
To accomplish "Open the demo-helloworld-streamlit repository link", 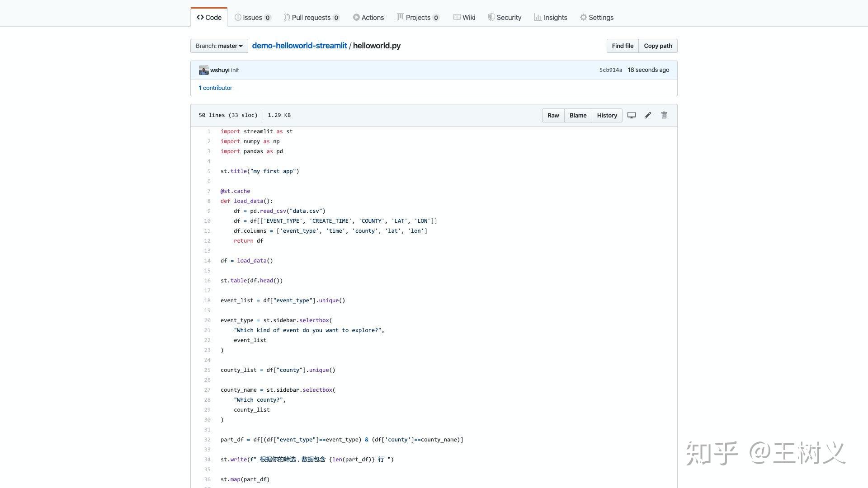I will 299,46.
